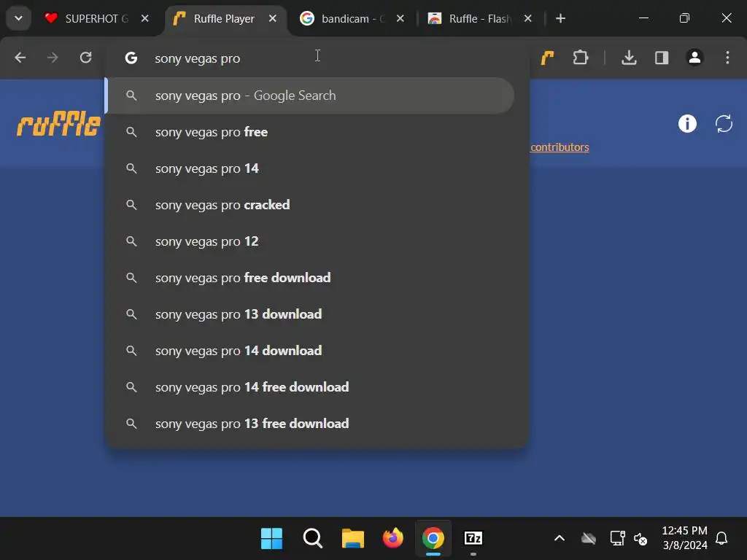
Task: Choose 'sony vegas pro 14 free download'
Action: pos(311,387)
